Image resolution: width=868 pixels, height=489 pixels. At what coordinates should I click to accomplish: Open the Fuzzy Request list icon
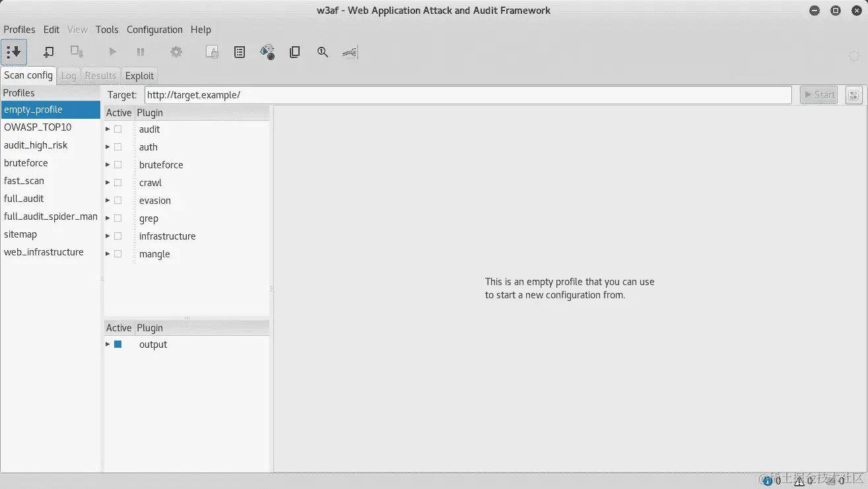[x=240, y=52]
